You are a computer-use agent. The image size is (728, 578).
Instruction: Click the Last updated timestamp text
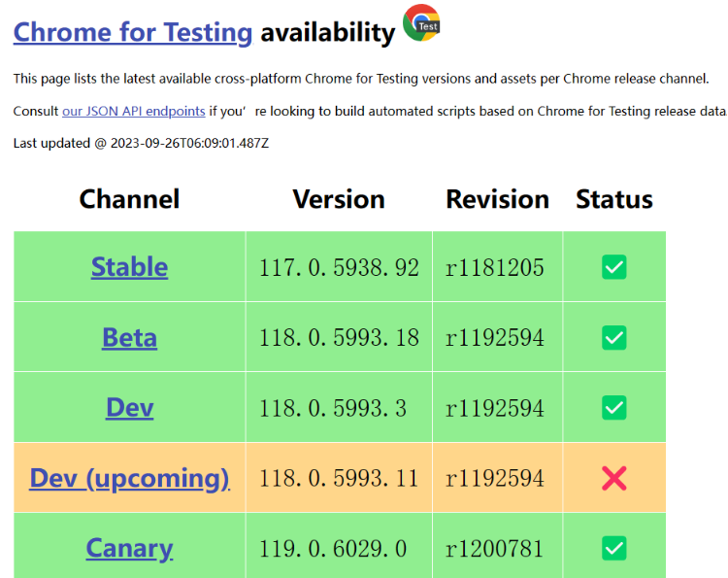click(x=141, y=143)
